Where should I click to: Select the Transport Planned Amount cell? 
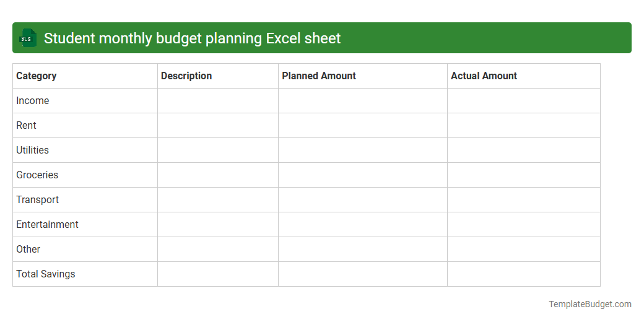(x=363, y=200)
